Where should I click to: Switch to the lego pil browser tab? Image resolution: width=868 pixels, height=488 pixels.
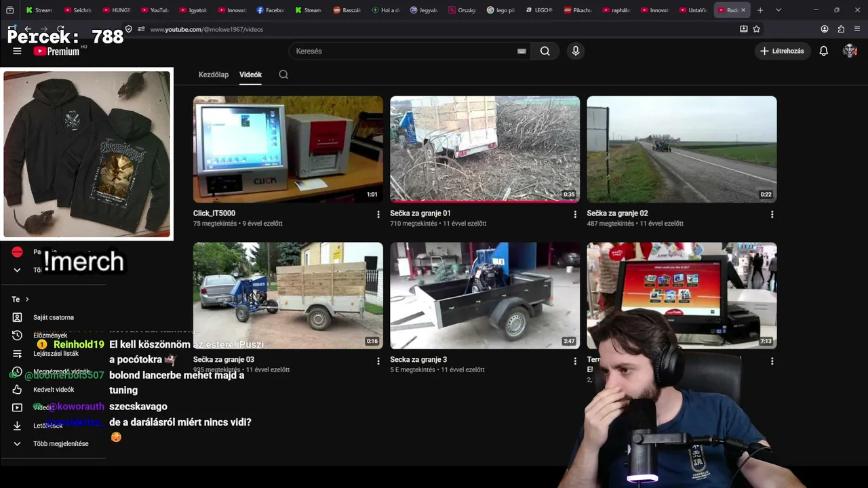click(501, 10)
